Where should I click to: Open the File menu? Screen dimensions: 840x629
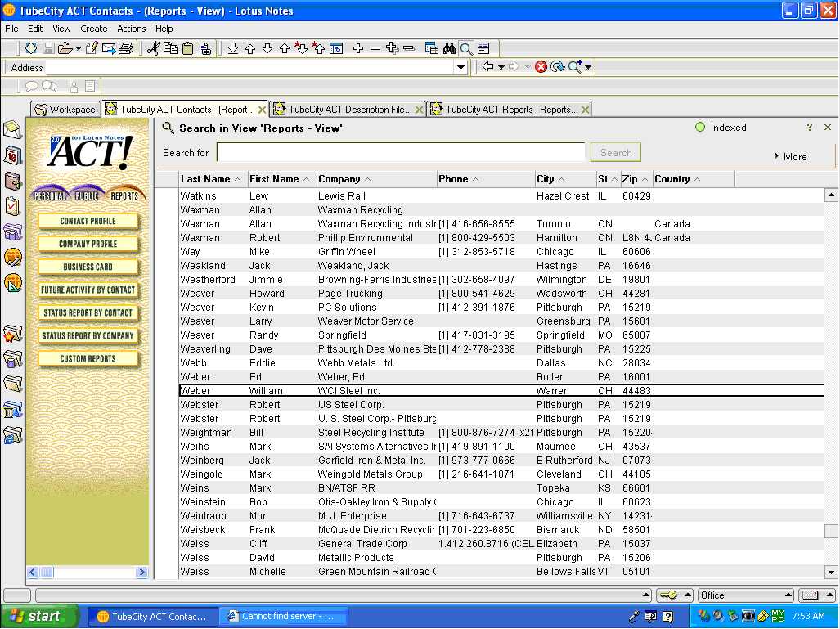(11, 29)
